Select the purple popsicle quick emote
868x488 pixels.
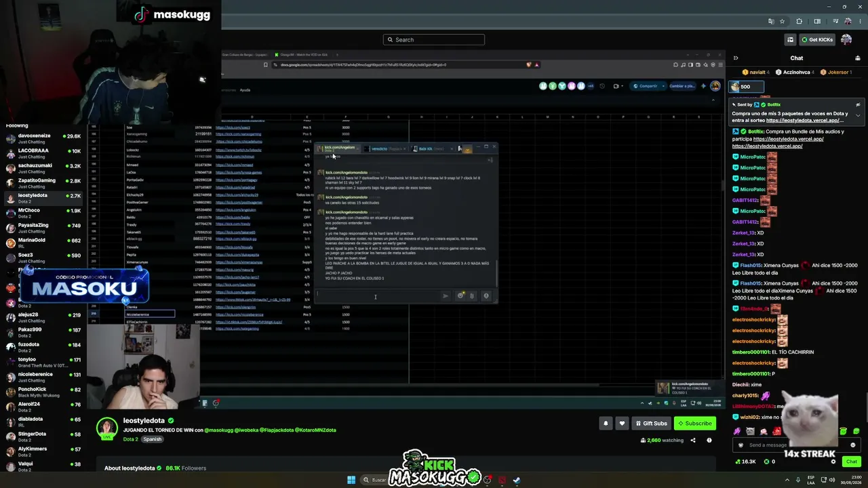click(x=737, y=431)
